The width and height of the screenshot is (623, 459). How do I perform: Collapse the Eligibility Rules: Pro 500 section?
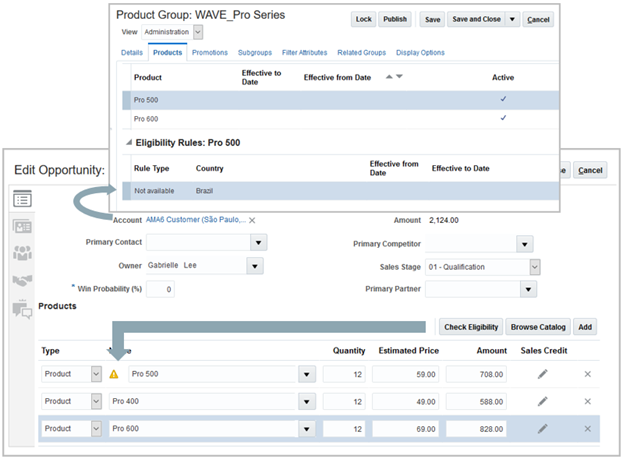click(x=127, y=143)
